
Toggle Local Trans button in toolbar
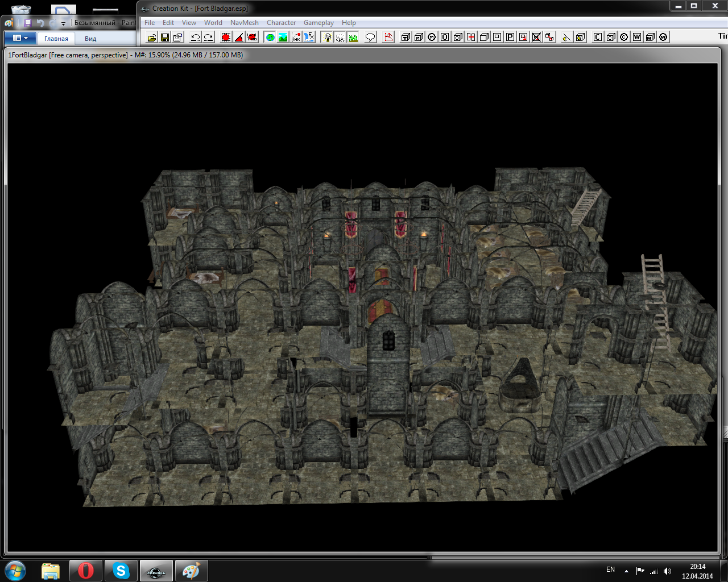pos(252,37)
